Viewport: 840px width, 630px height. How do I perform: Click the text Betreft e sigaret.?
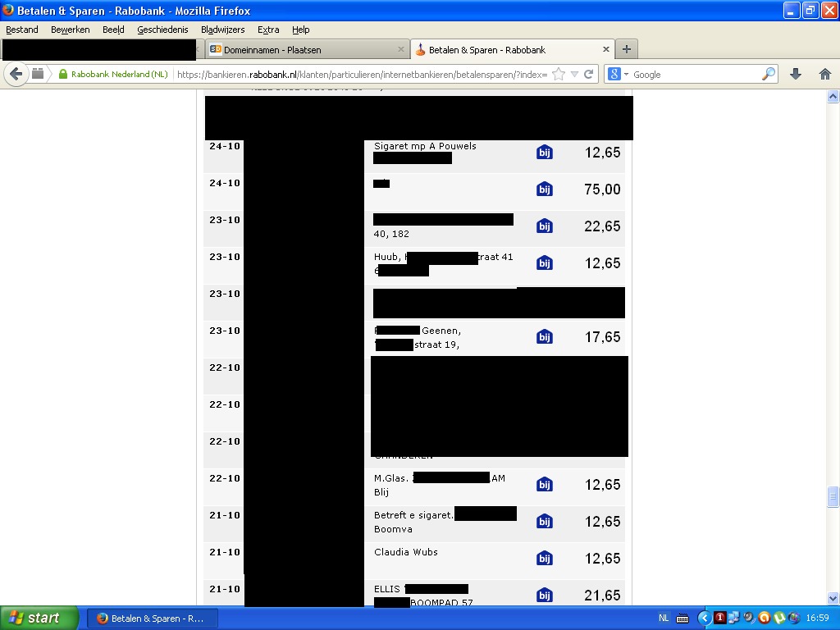[x=413, y=515]
